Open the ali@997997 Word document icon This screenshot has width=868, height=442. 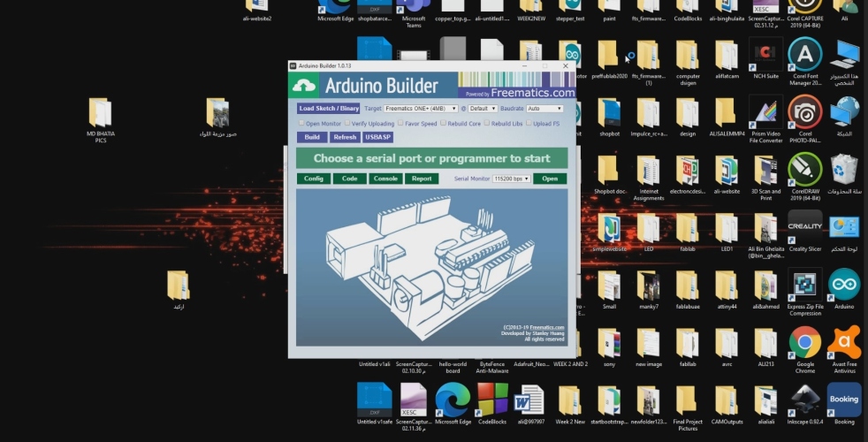pyautogui.click(x=529, y=400)
